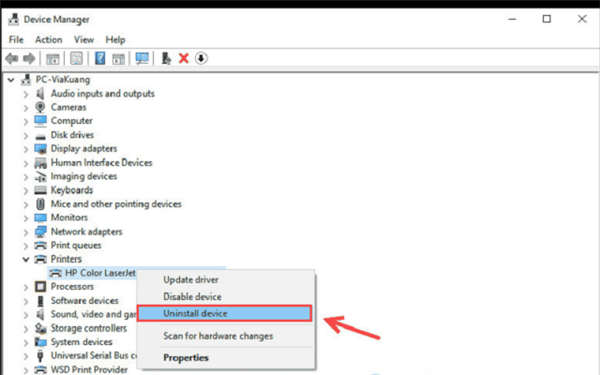
Task: Select the HP Color LaserJet printer entry
Action: (100, 273)
